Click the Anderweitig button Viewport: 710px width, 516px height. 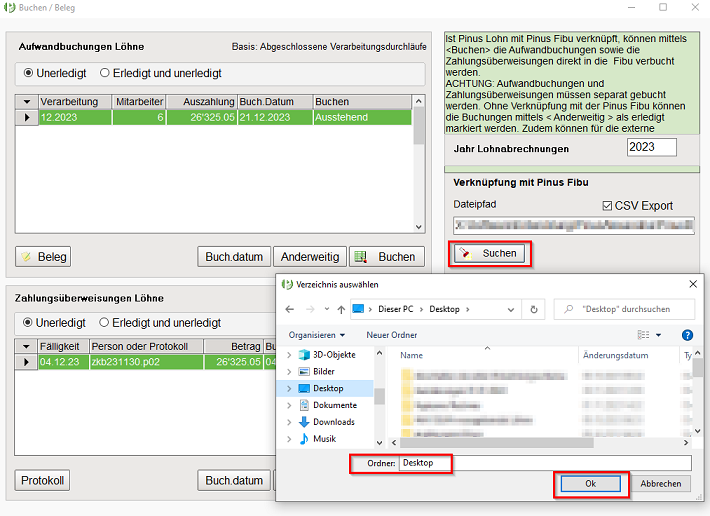(310, 257)
